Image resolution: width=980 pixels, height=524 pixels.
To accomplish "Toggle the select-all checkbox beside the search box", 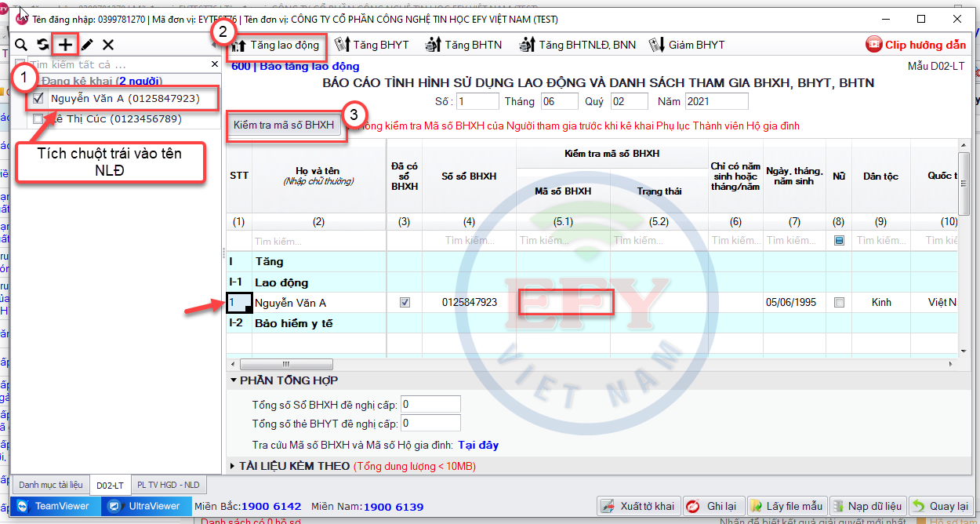I will click(x=20, y=64).
